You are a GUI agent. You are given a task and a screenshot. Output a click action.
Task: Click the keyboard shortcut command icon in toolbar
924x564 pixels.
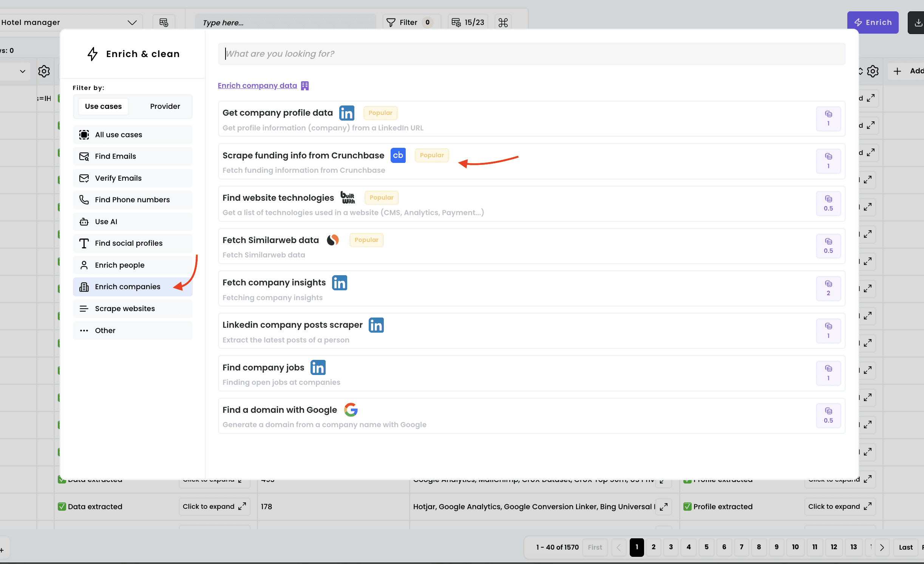coord(503,23)
